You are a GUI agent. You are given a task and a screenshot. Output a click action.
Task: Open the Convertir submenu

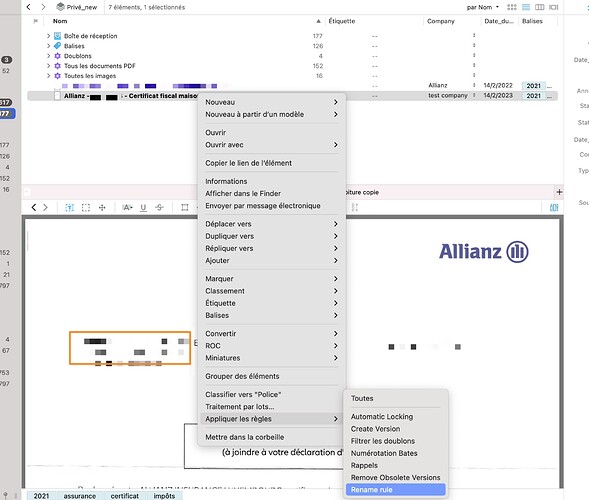point(271,334)
